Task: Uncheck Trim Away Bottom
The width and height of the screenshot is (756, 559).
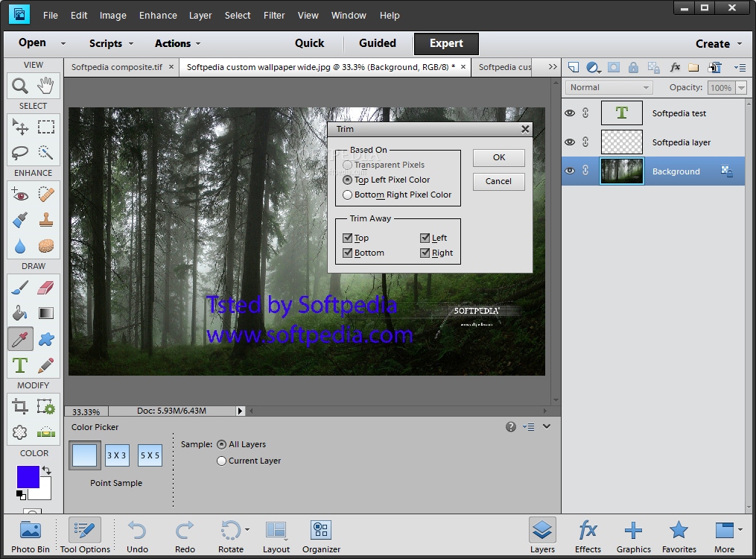Action: [347, 253]
